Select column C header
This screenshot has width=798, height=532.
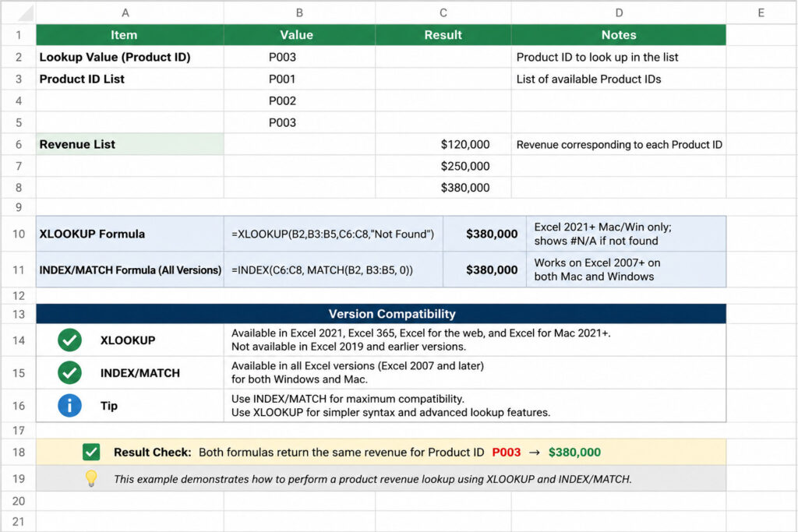click(x=443, y=12)
